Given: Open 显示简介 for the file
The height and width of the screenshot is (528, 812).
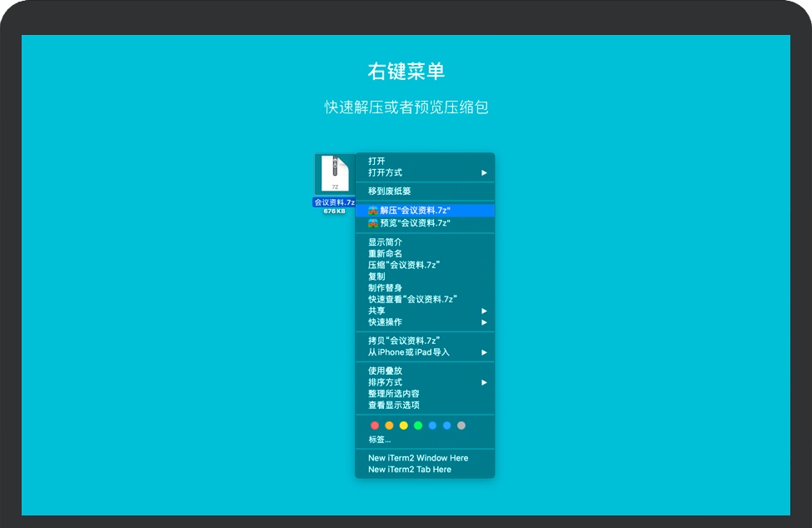Looking at the screenshot, I should (x=386, y=242).
